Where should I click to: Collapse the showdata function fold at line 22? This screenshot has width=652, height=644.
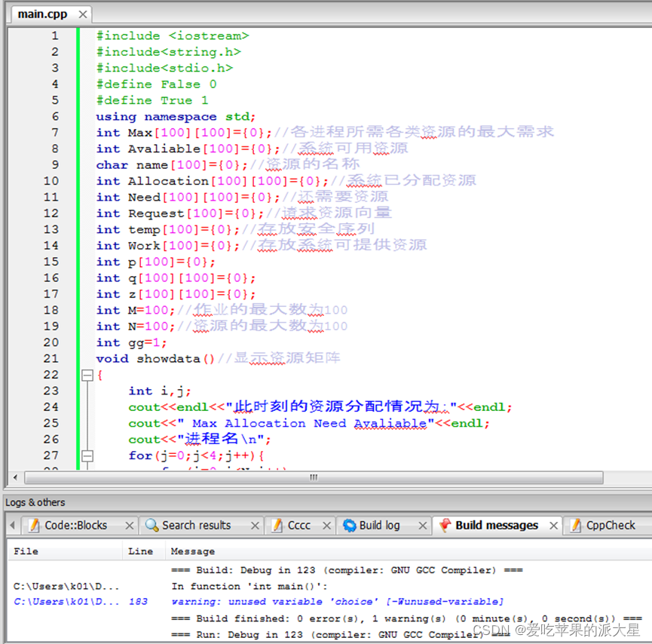coord(87,376)
